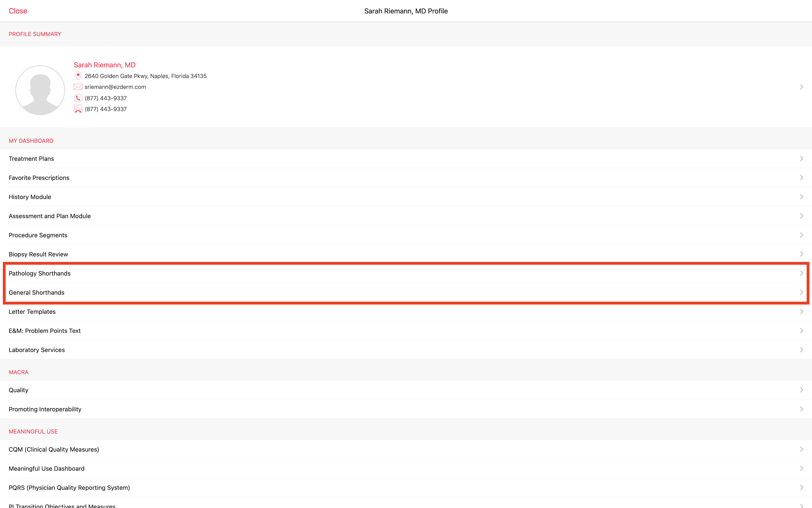Click chevron on Meaningful Use Dashboard row

tap(801, 469)
